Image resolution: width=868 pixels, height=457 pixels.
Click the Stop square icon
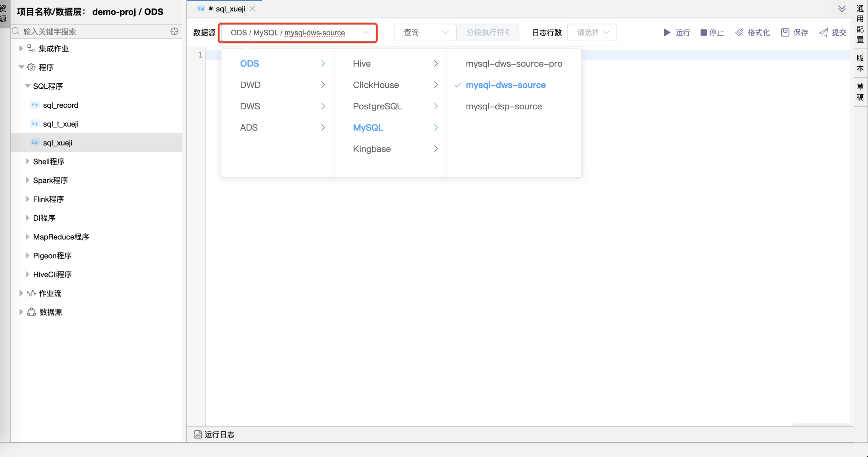coord(703,32)
